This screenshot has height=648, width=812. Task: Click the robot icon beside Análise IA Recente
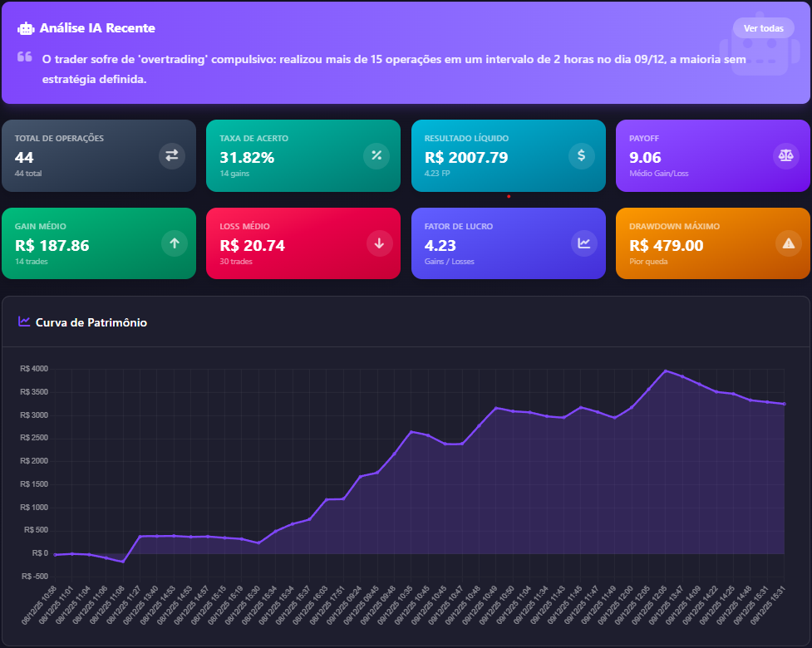pos(27,27)
